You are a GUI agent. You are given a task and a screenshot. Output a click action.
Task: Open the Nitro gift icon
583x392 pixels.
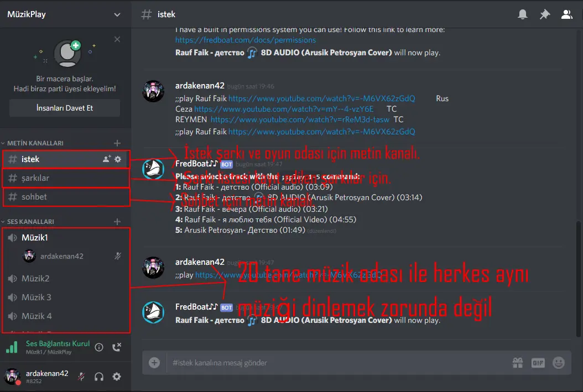pos(518,363)
